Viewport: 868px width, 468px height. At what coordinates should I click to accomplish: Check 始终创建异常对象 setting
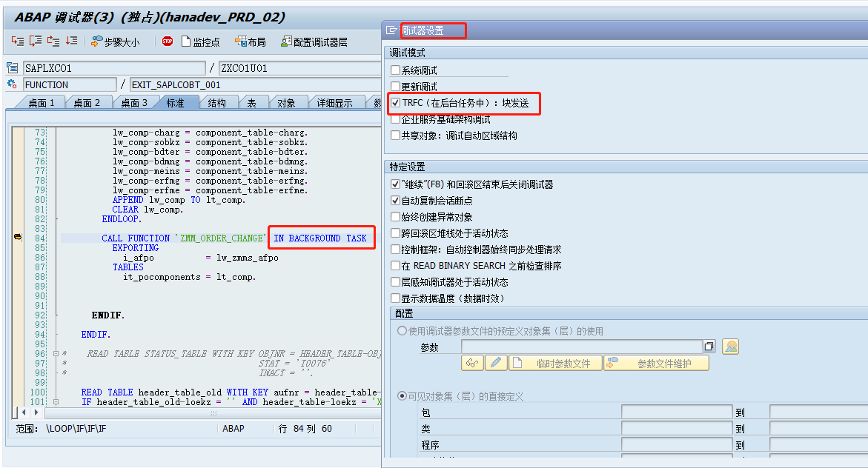coord(395,215)
